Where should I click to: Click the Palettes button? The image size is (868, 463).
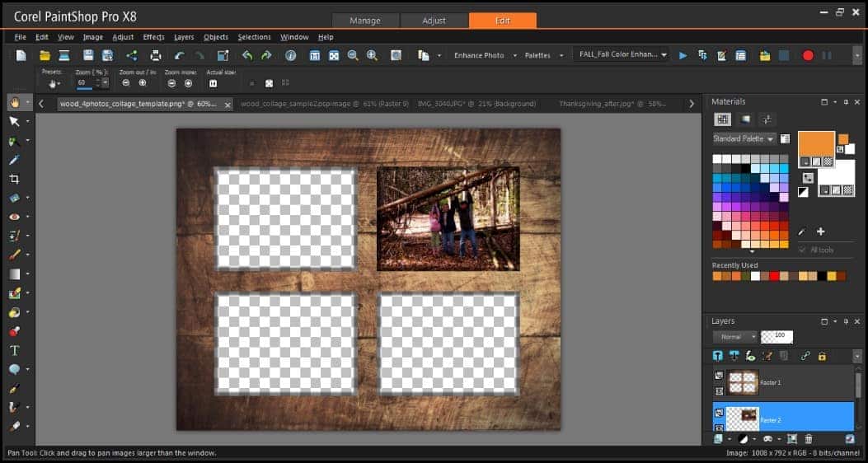pyautogui.click(x=537, y=55)
